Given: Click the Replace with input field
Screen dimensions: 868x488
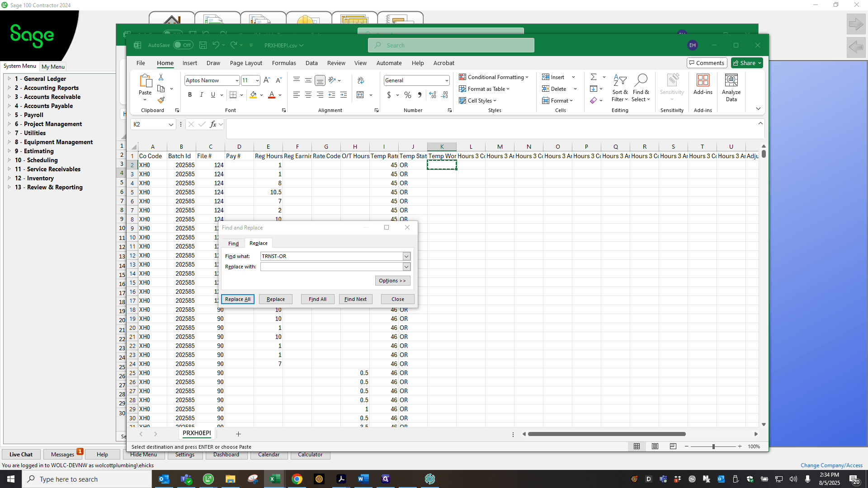Looking at the screenshot, I should coord(332,267).
